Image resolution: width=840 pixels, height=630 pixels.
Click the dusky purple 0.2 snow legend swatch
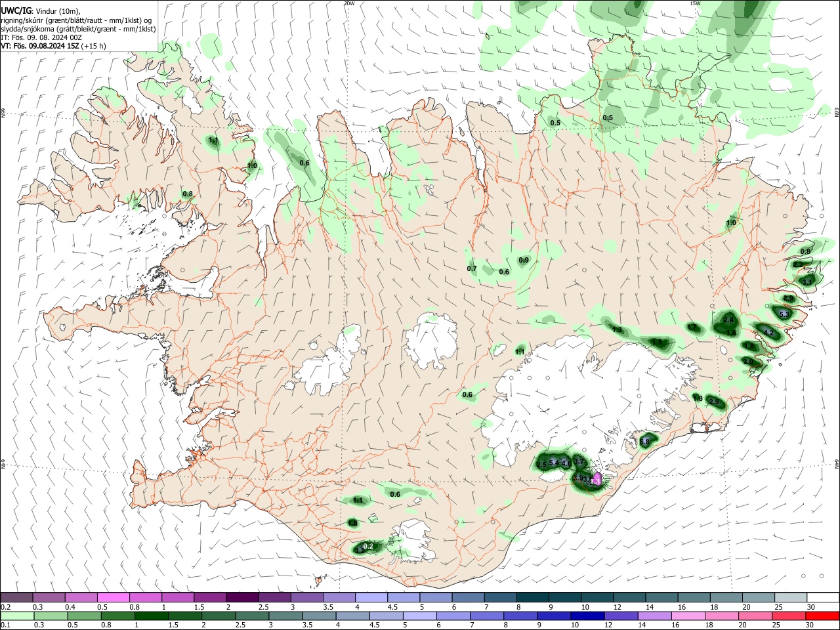click(17, 597)
